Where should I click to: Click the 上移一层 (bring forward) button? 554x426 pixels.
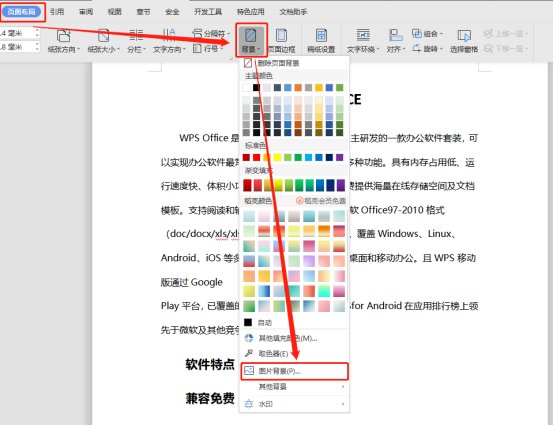click(x=506, y=34)
